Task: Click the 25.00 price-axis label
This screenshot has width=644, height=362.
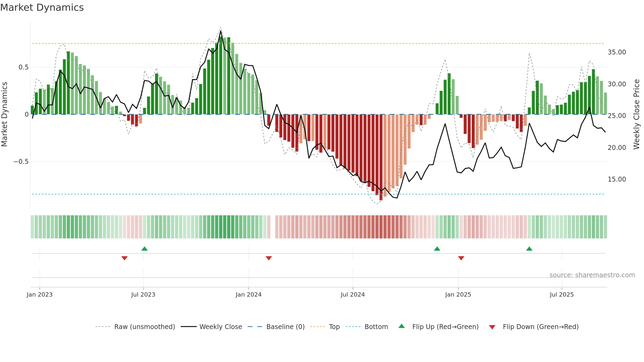Action: (x=617, y=116)
